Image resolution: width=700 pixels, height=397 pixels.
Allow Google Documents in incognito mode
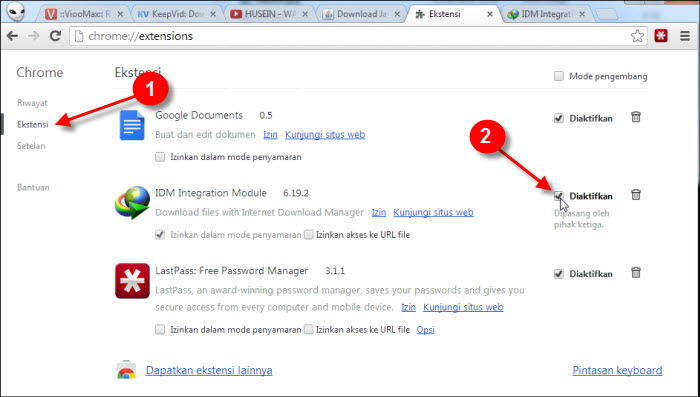pos(160,157)
